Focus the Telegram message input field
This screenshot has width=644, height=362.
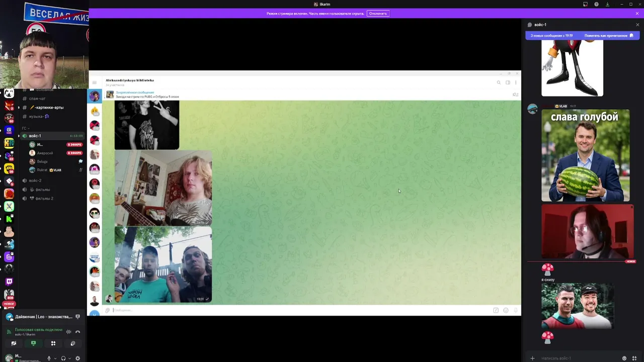click(302, 310)
